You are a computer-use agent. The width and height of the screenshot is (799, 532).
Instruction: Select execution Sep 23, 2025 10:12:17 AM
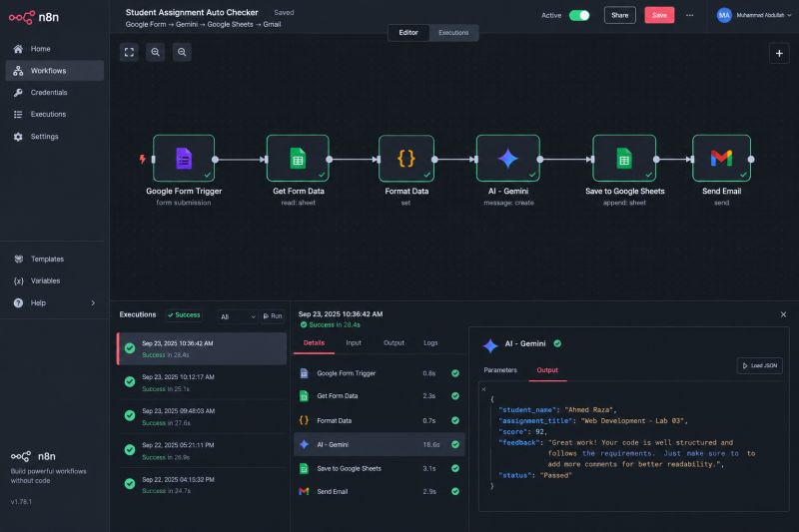point(202,382)
